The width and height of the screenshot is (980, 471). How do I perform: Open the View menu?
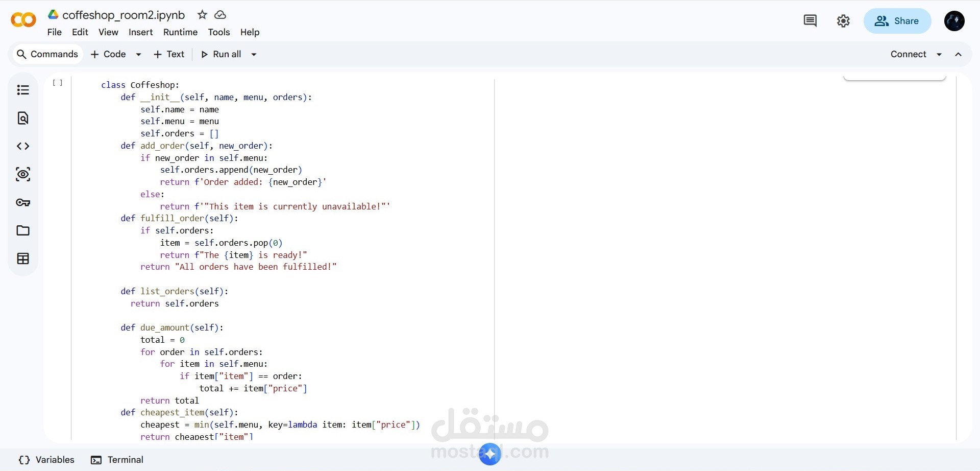(108, 32)
